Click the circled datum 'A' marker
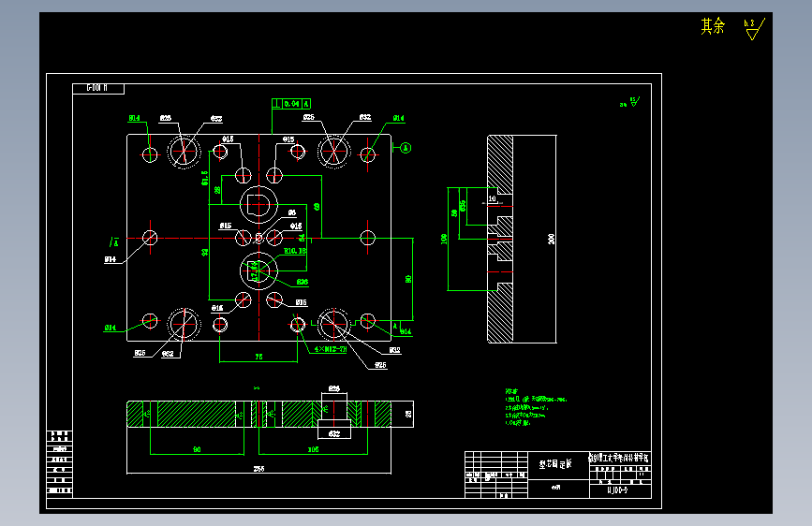Screen dimensions: 812x526 [x=406, y=148]
